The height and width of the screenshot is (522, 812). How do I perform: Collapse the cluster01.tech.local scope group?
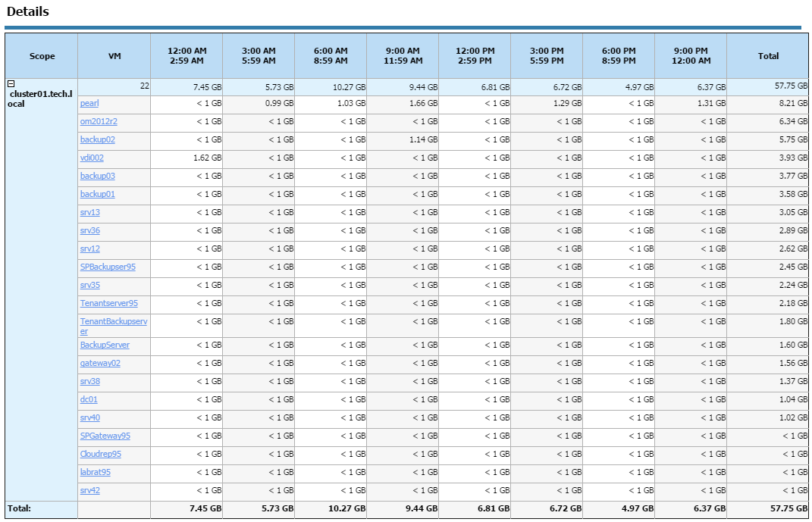pos(11,83)
